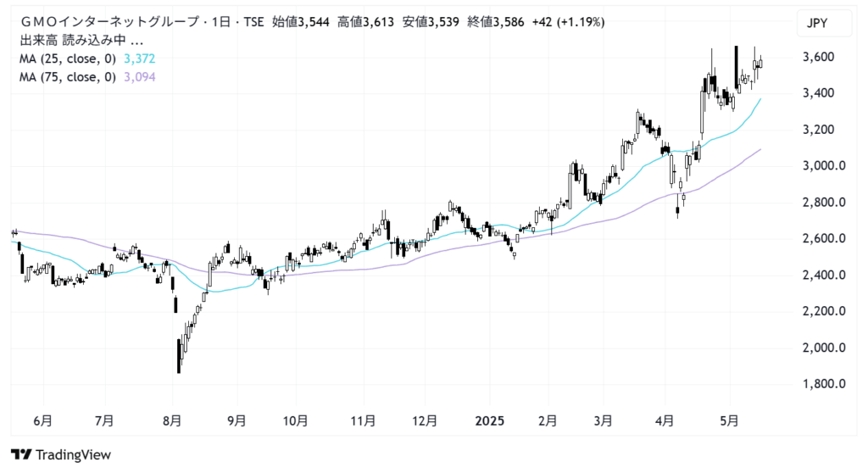Click the 高値3,613 high value

(x=366, y=22)
